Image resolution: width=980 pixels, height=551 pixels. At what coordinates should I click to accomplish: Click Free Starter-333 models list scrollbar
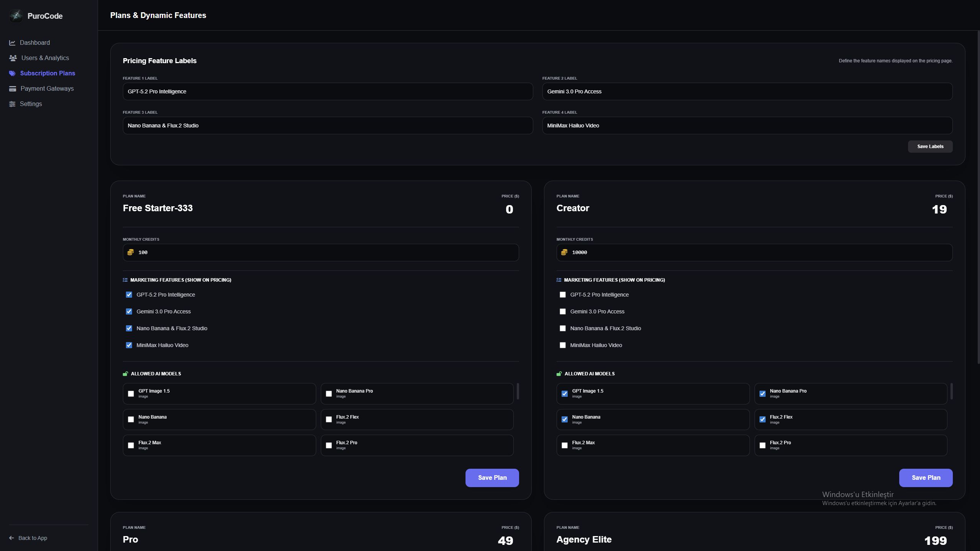pyautogui.click(x=518, y=391)
